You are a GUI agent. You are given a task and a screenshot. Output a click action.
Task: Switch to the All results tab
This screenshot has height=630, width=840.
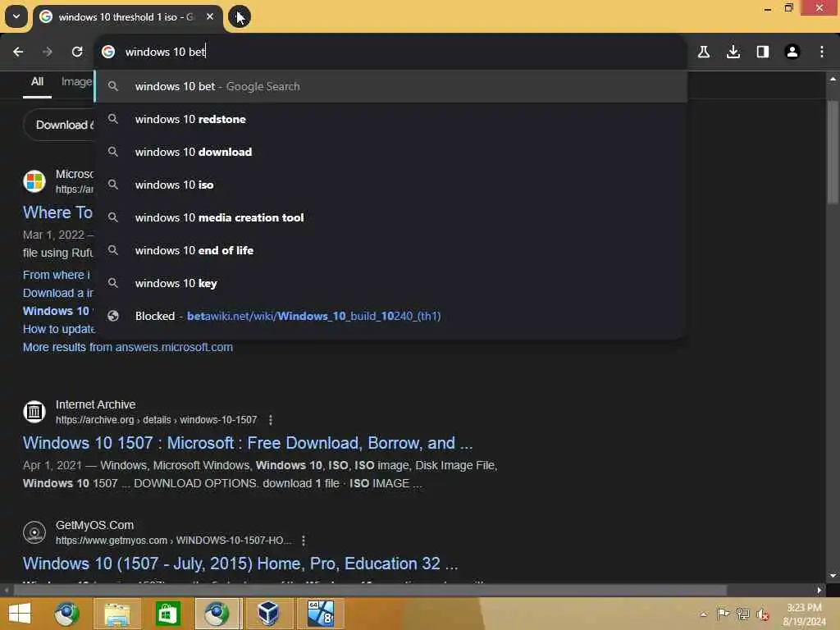point(37,82)
